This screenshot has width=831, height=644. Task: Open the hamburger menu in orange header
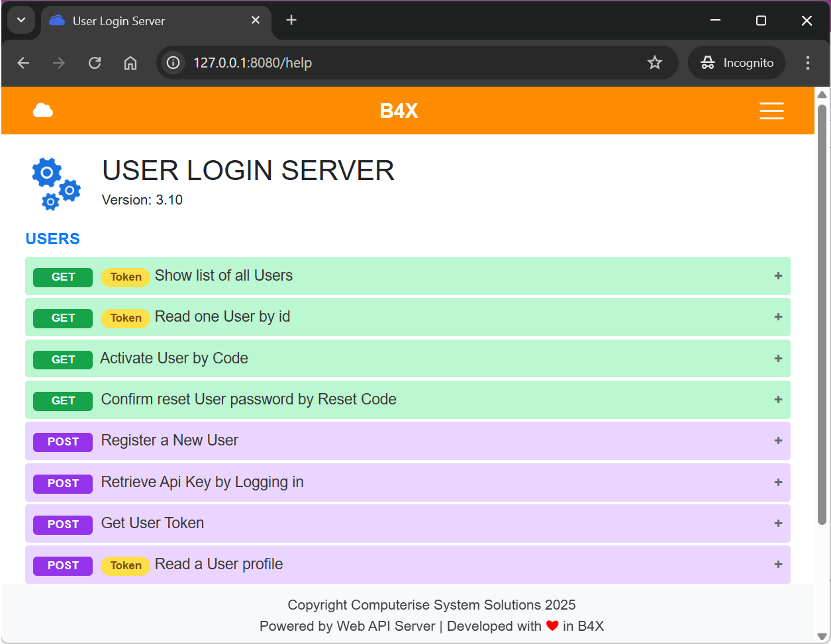coord(771,111)
